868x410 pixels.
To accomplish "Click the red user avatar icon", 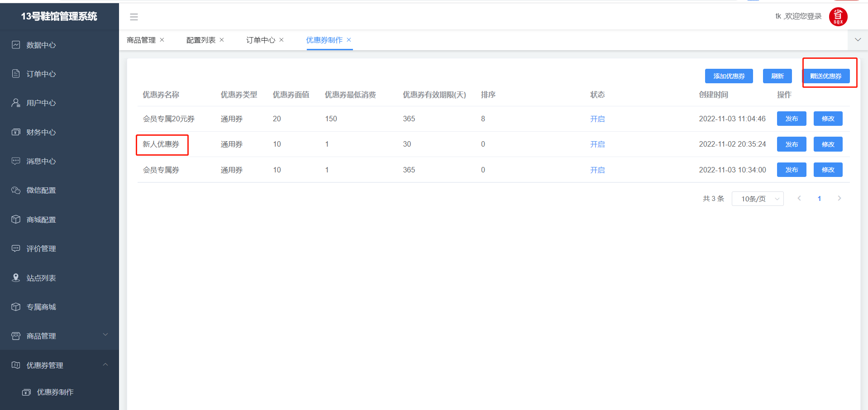I will (838, 17).
